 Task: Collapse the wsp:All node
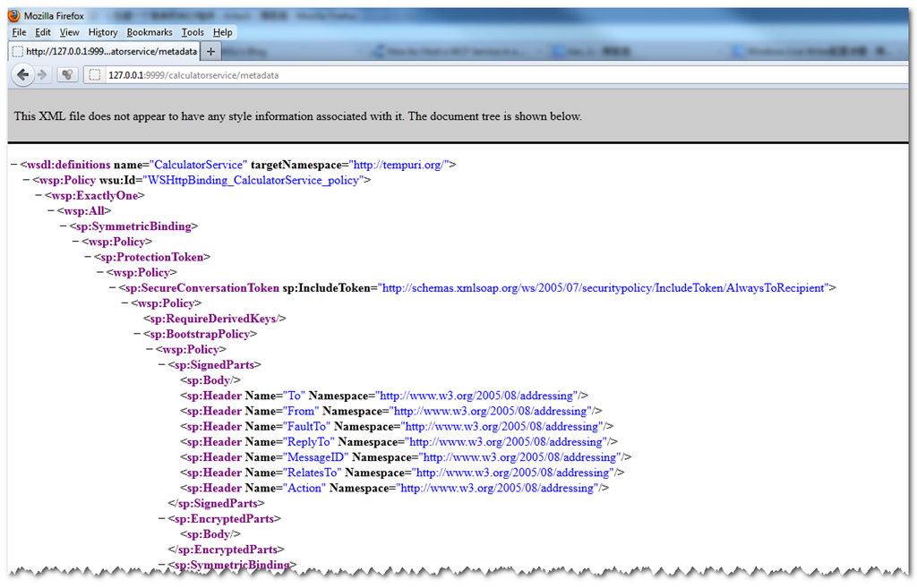click(50, 211)
